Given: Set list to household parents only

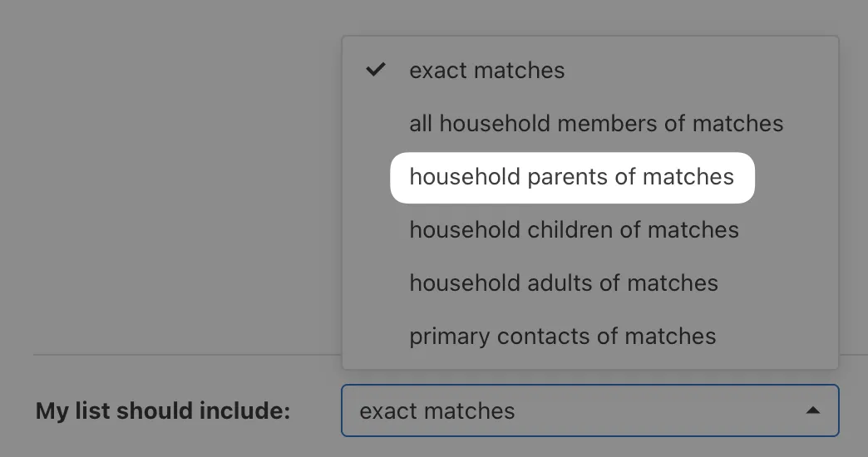Looking at the screenshot, I should (571, 177).
